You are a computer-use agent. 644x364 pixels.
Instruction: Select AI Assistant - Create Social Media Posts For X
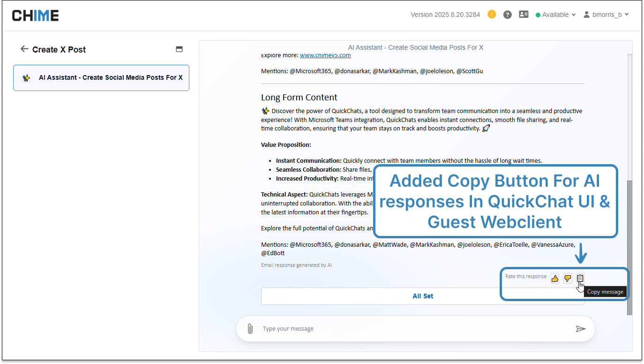point(101,77)
